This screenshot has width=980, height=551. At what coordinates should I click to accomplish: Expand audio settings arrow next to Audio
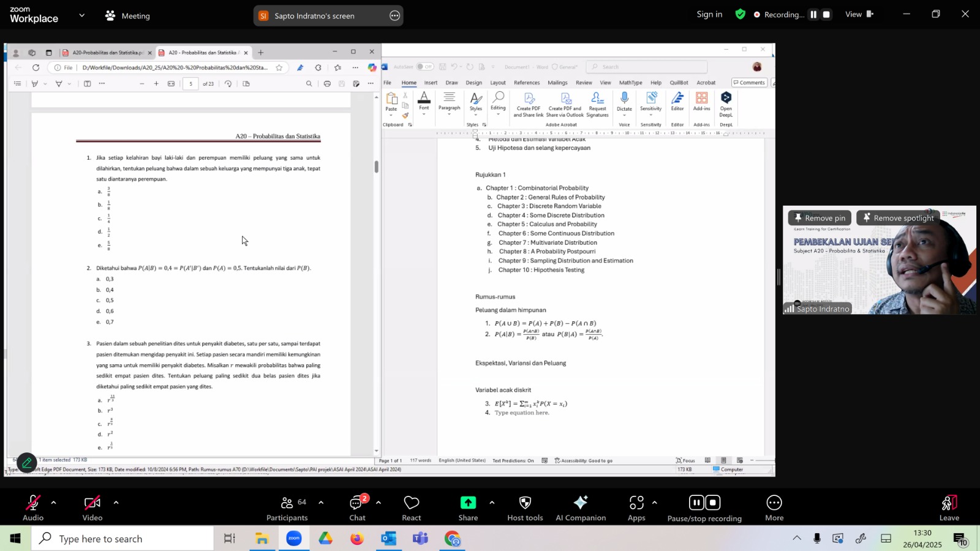click(x=54, y=503)
